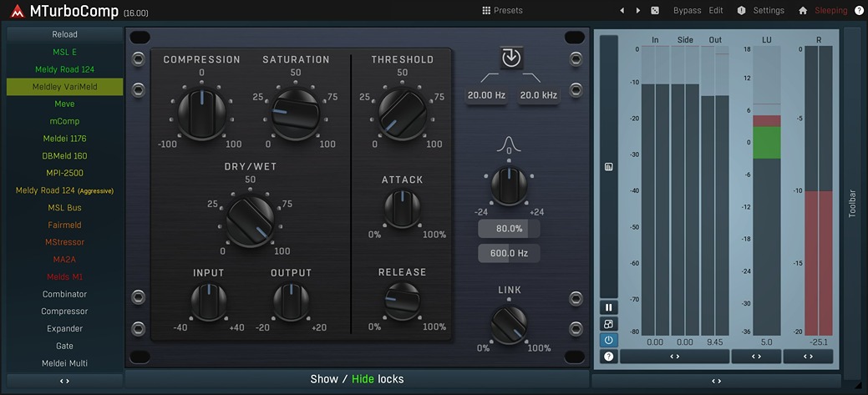Click the Compression knob
The image size is (868, 395).
coord(202,112)
